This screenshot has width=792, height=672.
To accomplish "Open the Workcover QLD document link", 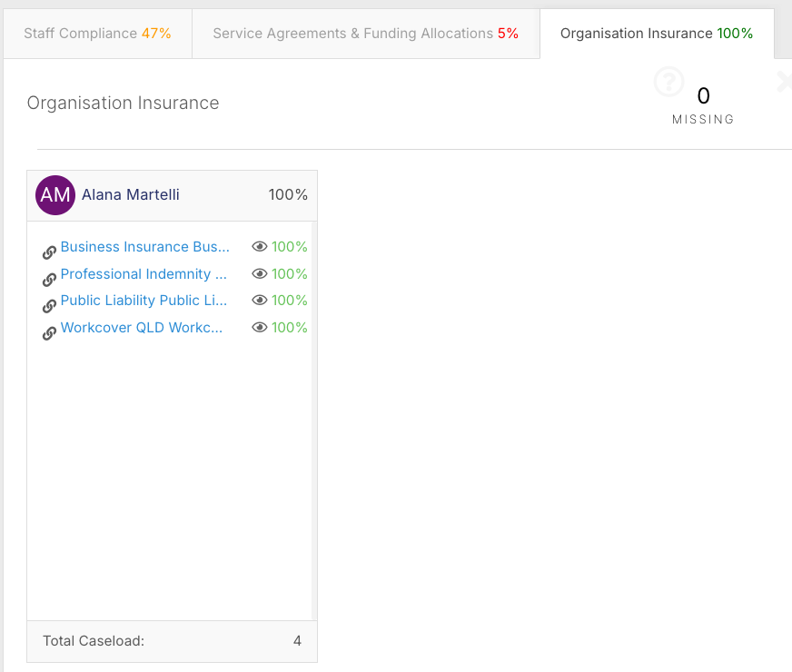I will point(142,328).
